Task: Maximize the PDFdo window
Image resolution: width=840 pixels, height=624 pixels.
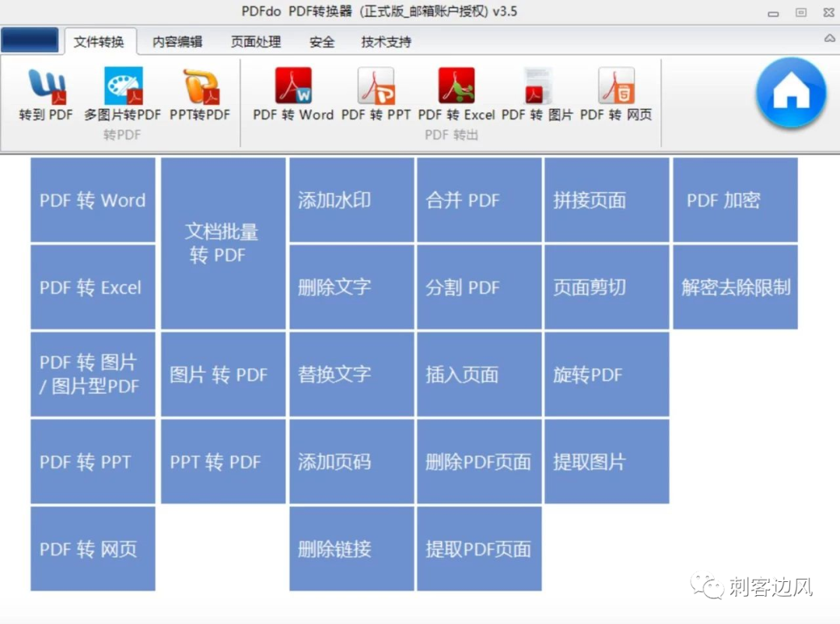Action: coord(801,12)
